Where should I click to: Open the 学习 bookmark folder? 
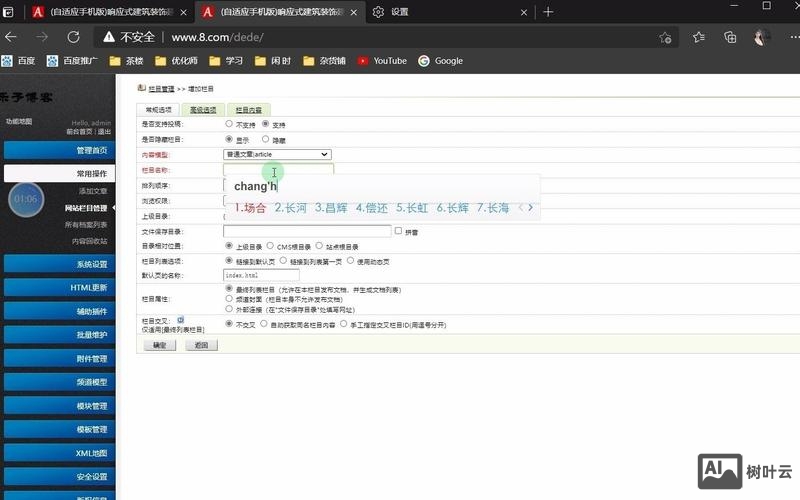point(226,61)
